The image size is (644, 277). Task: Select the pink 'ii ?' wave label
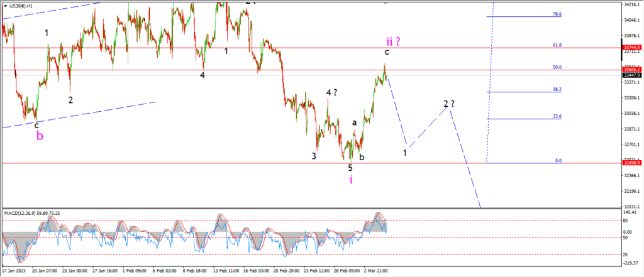click(393, 41)
